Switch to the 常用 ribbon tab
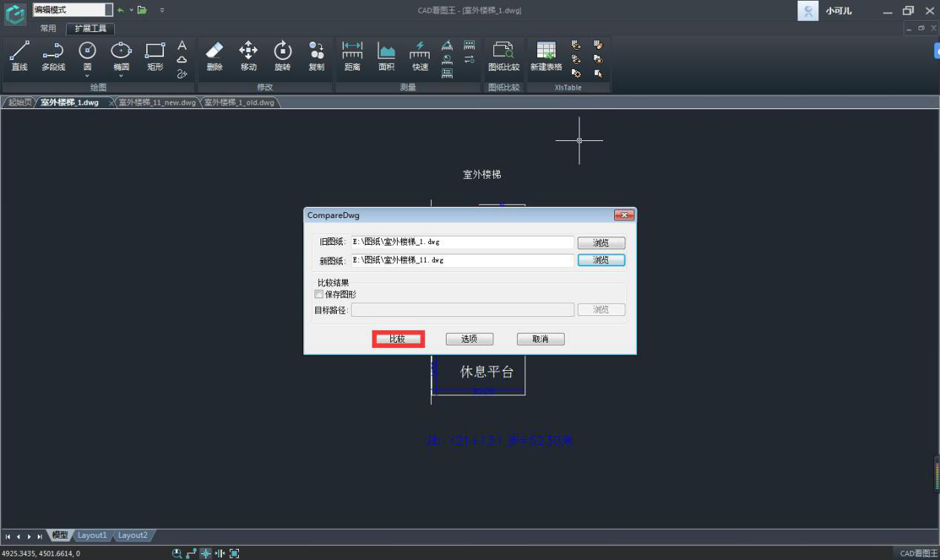The image size is (940, 560). tap(48, 28)
